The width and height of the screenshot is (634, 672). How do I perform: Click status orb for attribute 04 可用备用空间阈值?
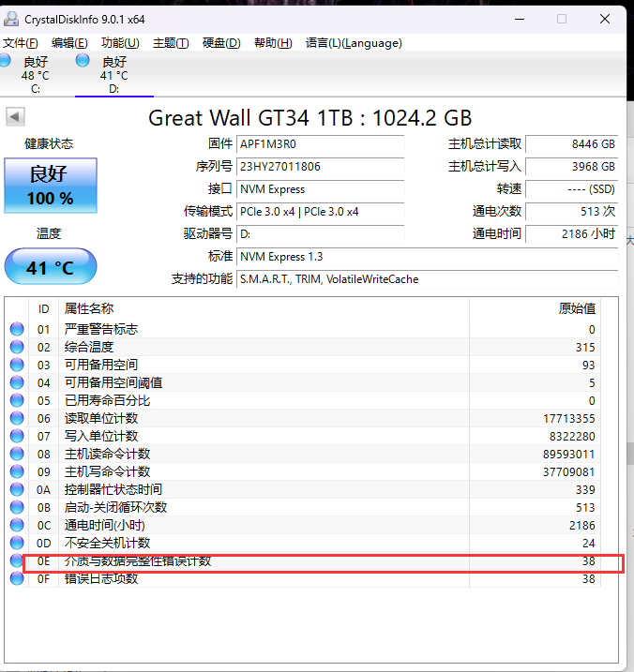(17, 382)
